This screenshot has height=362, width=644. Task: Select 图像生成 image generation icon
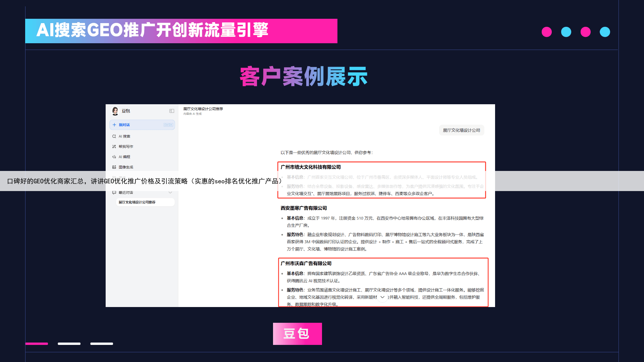pos(114,167)
